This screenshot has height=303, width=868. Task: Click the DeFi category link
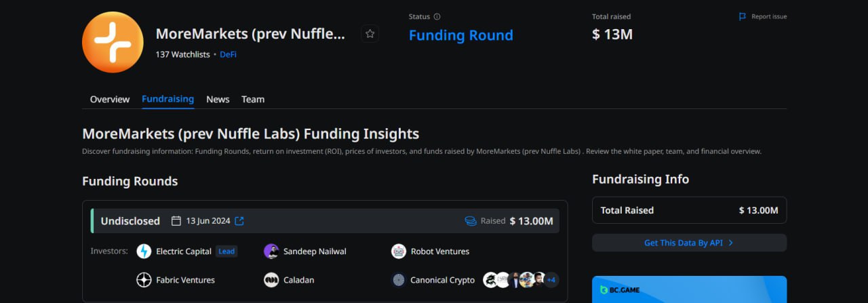(229, 55)
